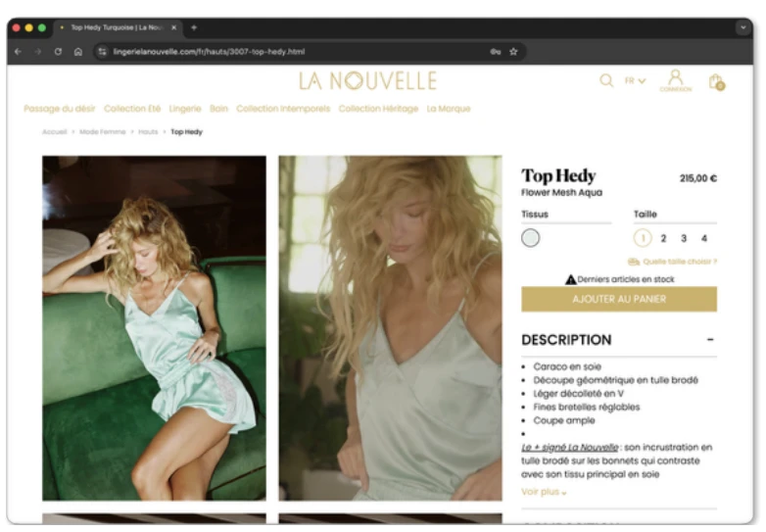Go to Hauts breadcrumb
The width and height of the screenshot is (766, 532).
pyautogui.click(x=148, y=132)
